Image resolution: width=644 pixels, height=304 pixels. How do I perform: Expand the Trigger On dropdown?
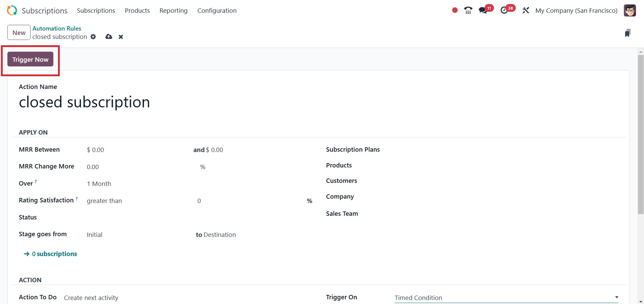506,298
